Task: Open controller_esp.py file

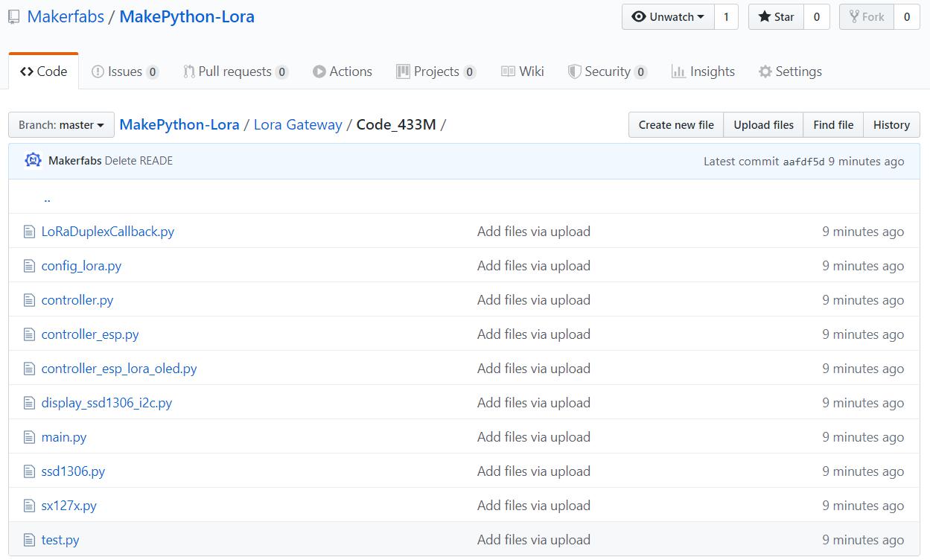Action: coord(90,334)
